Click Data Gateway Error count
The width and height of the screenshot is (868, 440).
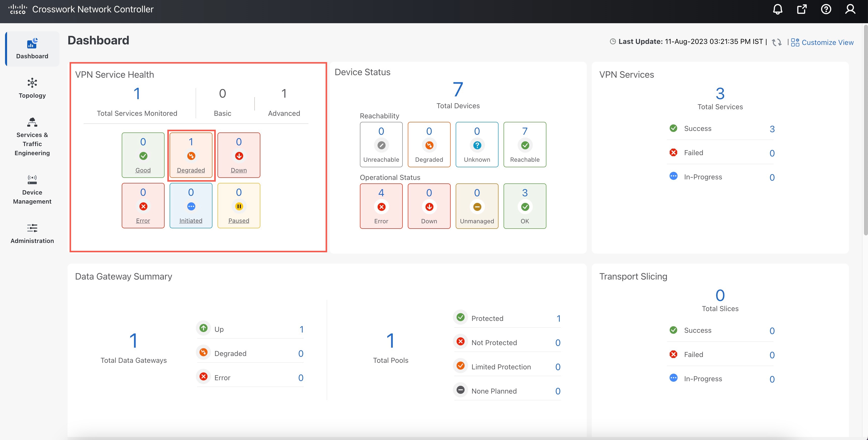click(301, 378)
